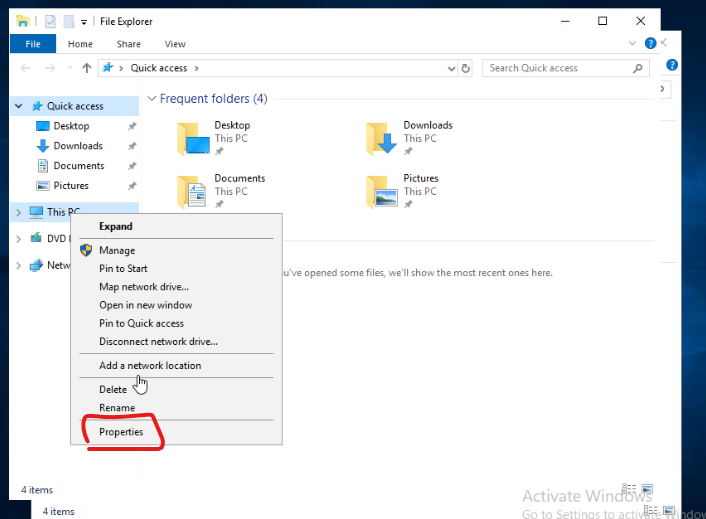Collapse the Quick access tree node
Screen dimensions: 706x519
18,106
